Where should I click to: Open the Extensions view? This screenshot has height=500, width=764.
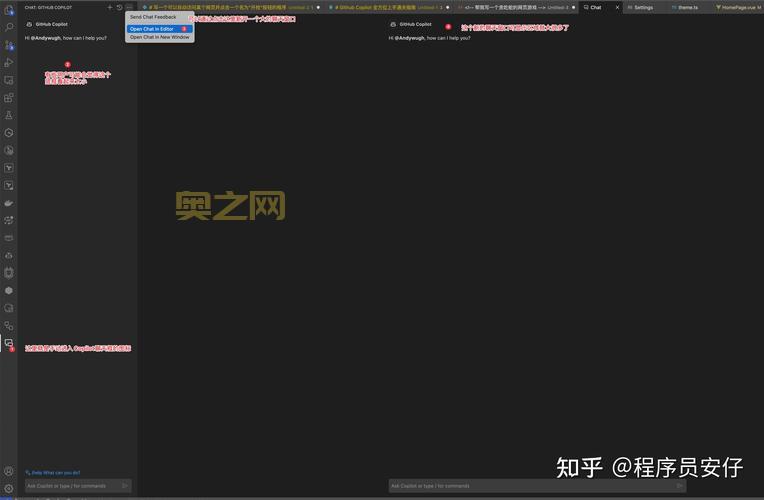point(9,98)
